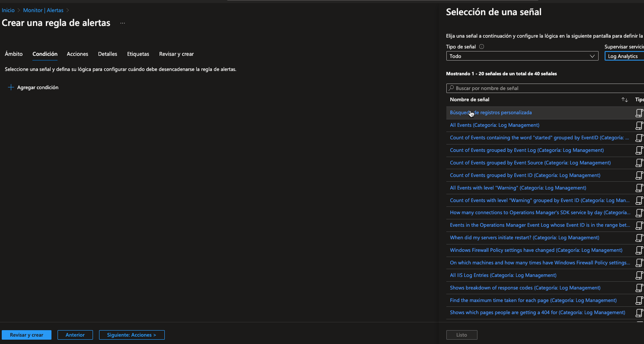This screenshot has width=644, height=344.
Task: Switch to the Acciones tab
Action: click(x=77, y=54)
